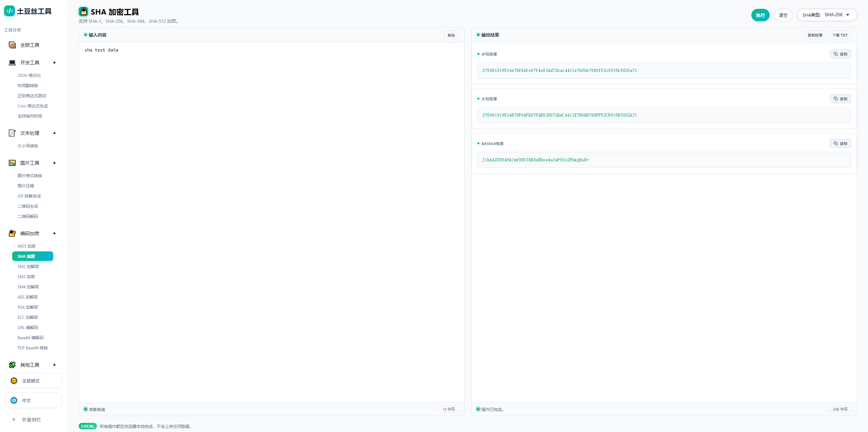
Task: Switch the language with the 中文 button
Action: click(34, 400)
